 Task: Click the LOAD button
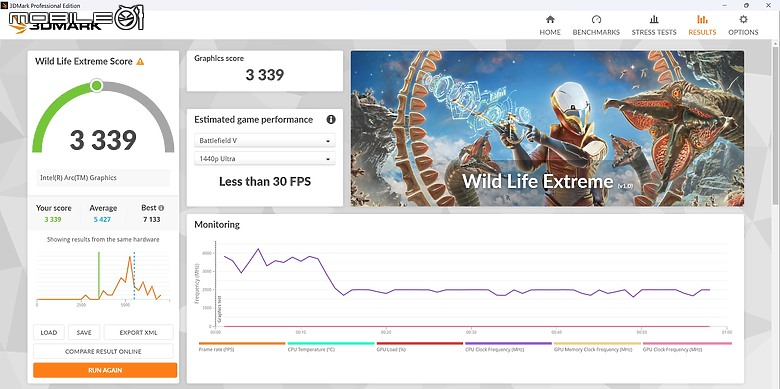pos(49,332)
